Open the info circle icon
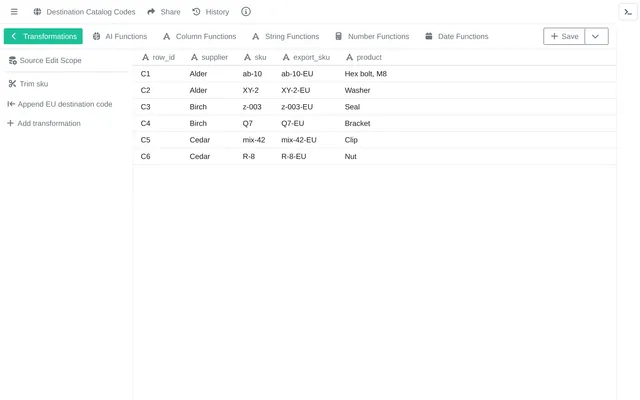Viewport: 640px width, 400px height. pos(246,12)
